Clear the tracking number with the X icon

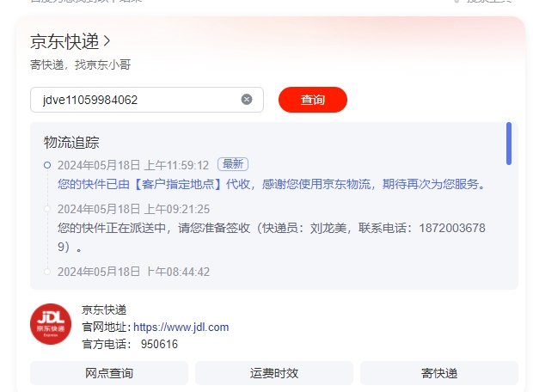pyautogui.click(x=247, y=99)
